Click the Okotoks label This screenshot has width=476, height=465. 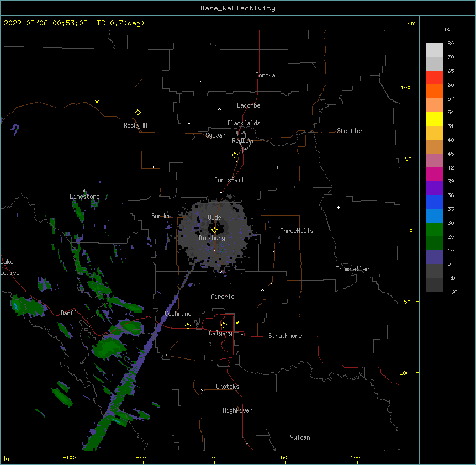point(228,387)
